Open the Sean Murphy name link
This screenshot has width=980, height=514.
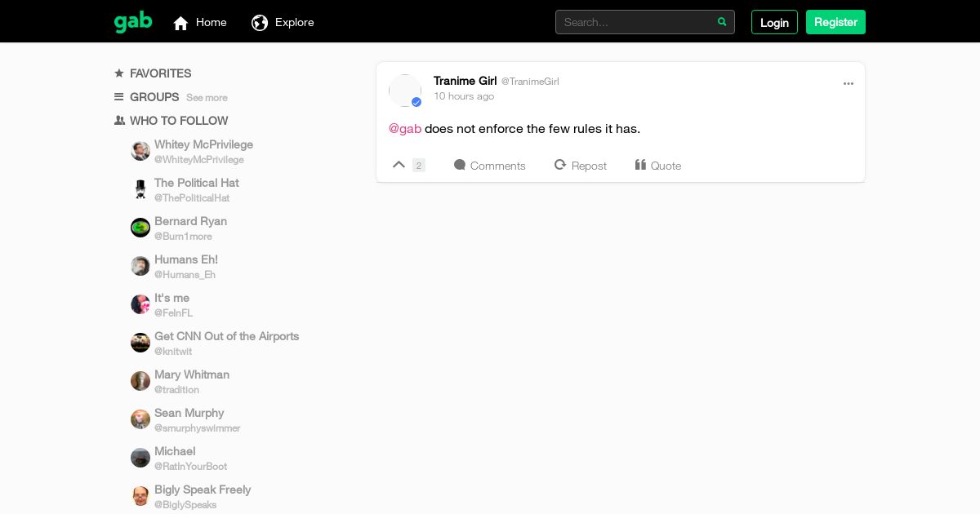(189, 413)
